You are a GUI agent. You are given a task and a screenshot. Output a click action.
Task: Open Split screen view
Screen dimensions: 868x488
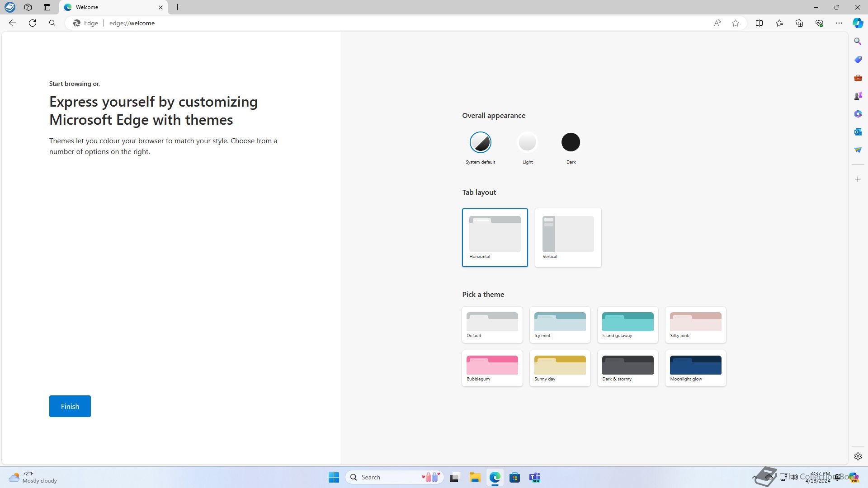tap(759, 23)
